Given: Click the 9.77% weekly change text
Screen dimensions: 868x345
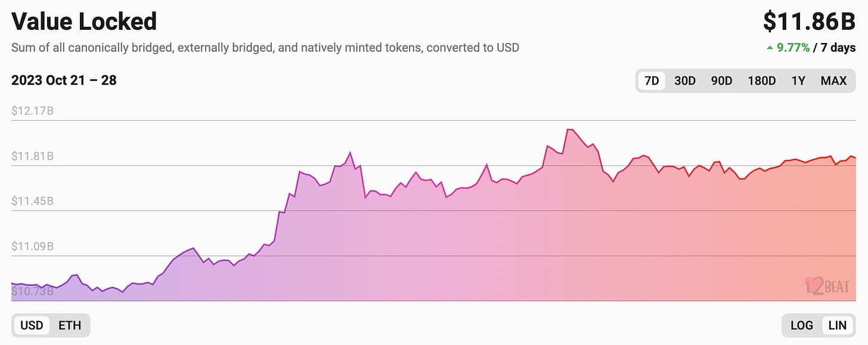Looking at the screenshot, I should point(793,48).
